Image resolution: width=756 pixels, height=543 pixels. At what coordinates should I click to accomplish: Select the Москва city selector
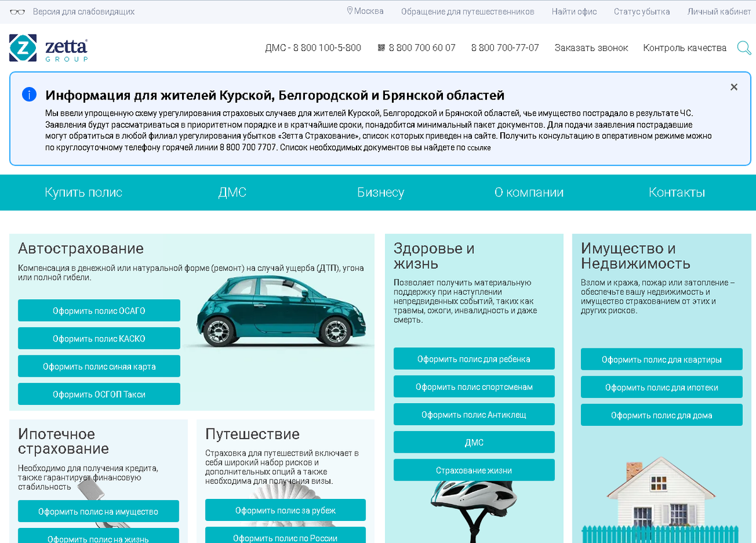tap(369, 11)
